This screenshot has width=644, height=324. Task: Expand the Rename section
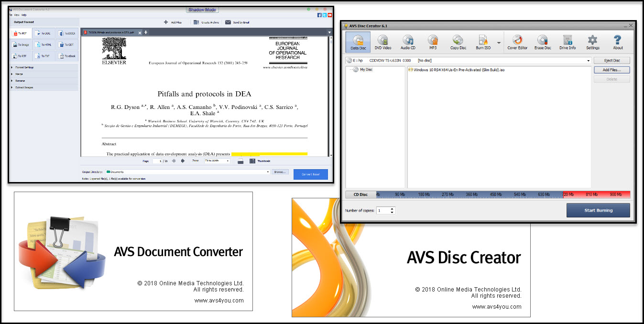point(44,81)
